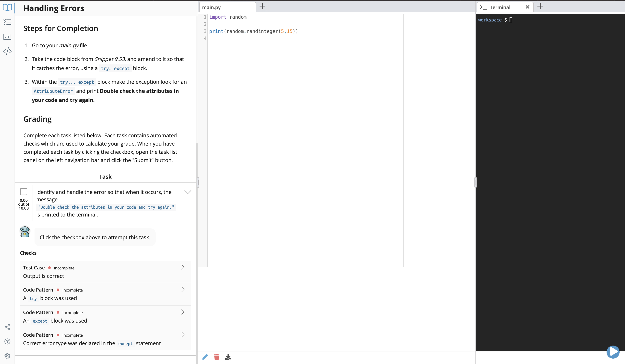This screenshot has height=364, width=625.
Task: Collapse the task description chevron
Action: 188,192
